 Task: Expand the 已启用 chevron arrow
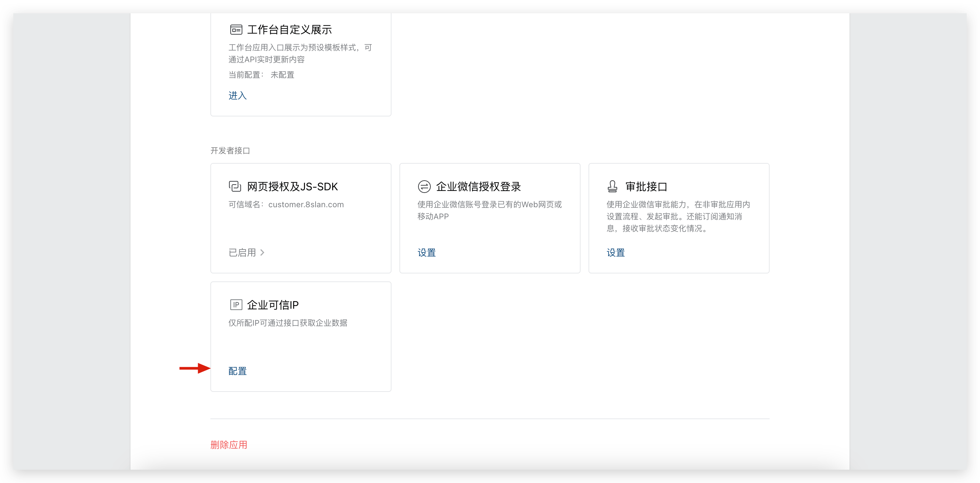pyautogui.click(x=262, y=252)
